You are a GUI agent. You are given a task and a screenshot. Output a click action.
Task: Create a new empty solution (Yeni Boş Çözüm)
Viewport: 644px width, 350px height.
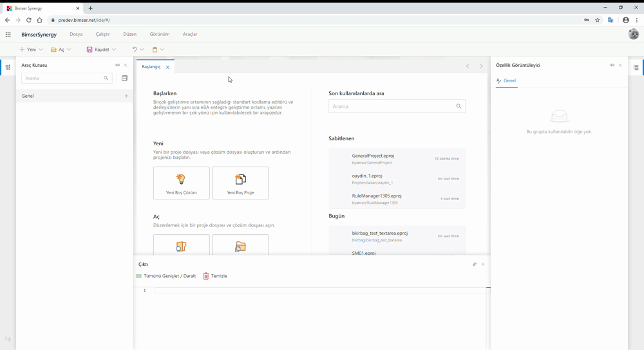(181, 183)
